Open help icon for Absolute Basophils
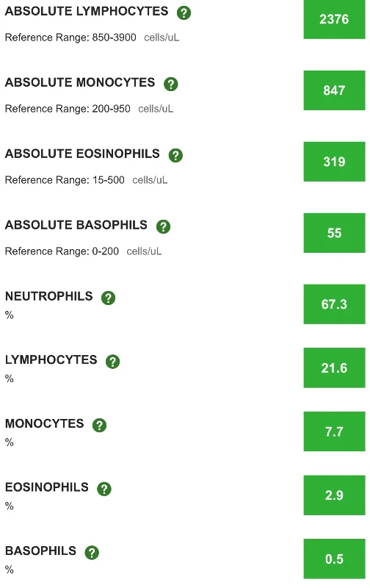The height and width of the screenshot is (588, 370). [163, 226]
